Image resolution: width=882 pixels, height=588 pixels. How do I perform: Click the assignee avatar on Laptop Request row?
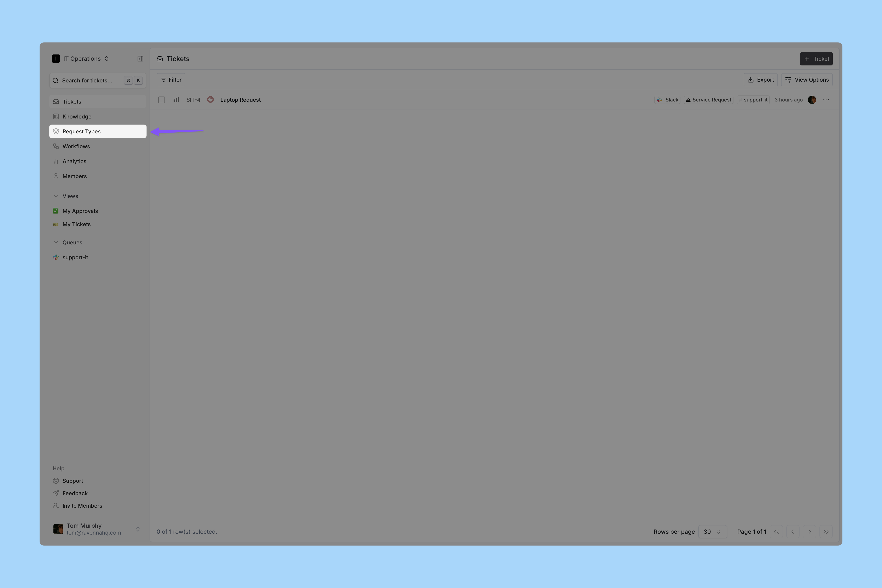coord(812,100)
